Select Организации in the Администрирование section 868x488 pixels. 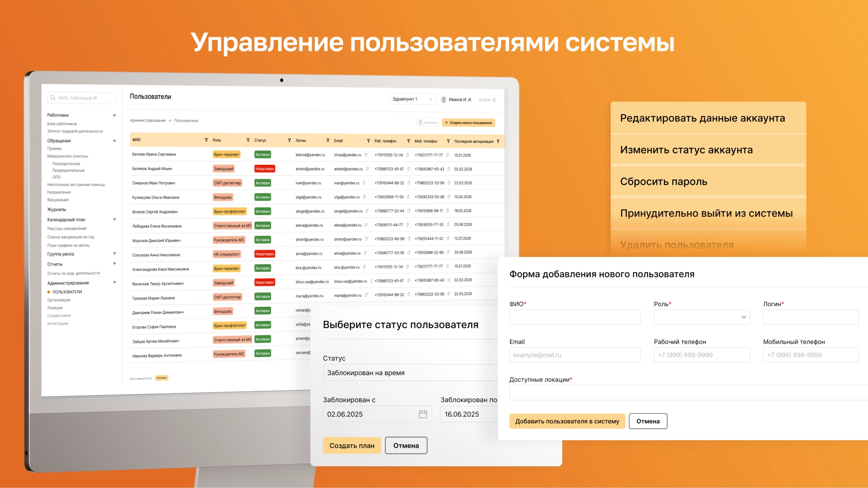tap(60, 299)
